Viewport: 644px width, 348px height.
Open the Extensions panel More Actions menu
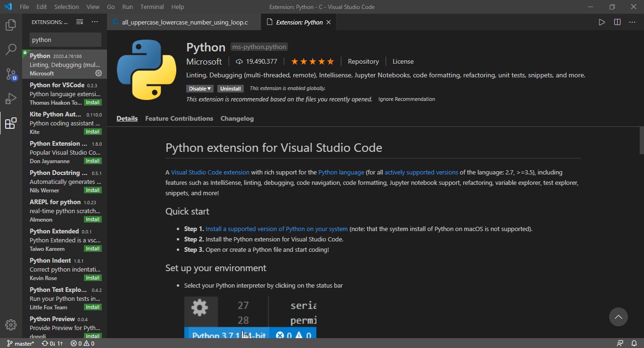[95, 22]
